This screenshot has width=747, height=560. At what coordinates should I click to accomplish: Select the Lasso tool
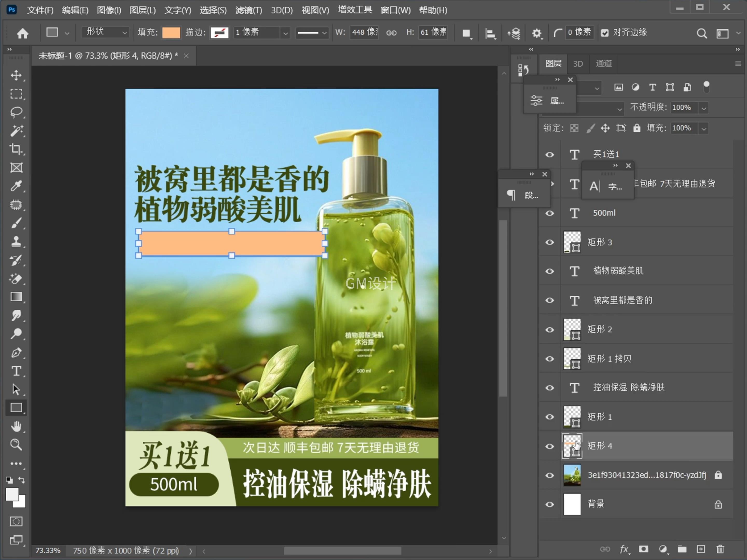[16, 112]
